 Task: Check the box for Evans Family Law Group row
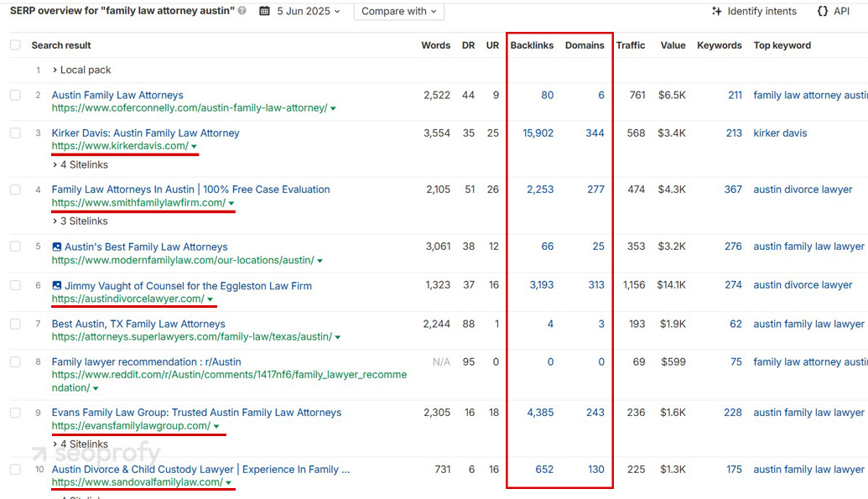pos(15,413)
